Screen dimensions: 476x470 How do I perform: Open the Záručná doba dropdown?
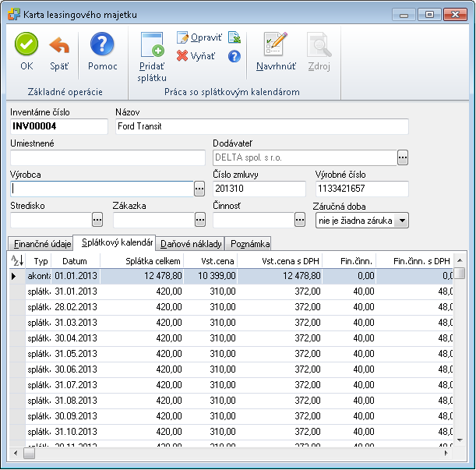(402, 221)
